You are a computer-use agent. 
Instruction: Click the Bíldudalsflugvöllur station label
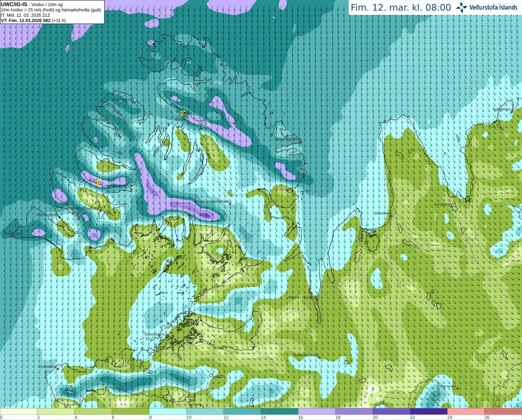tap(84, 208)
